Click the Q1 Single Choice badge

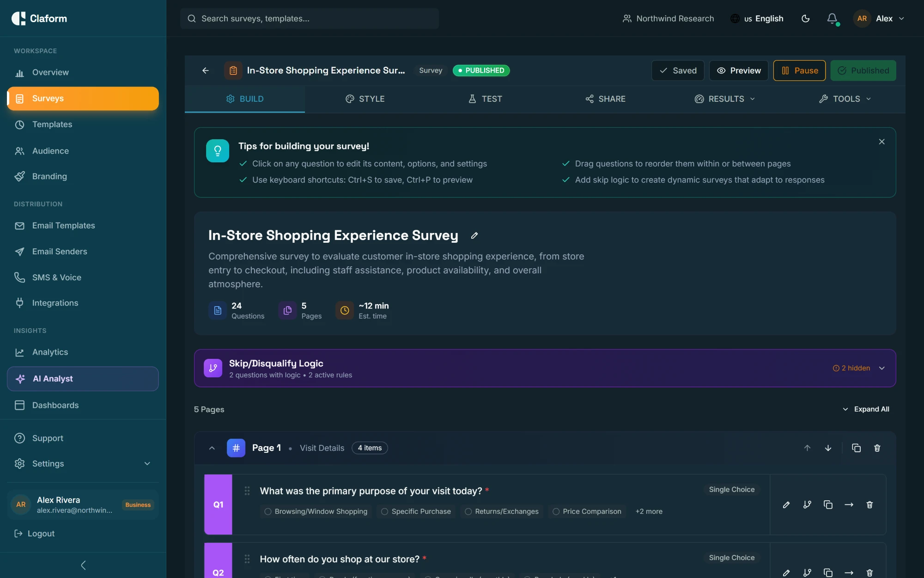(732, 490)
